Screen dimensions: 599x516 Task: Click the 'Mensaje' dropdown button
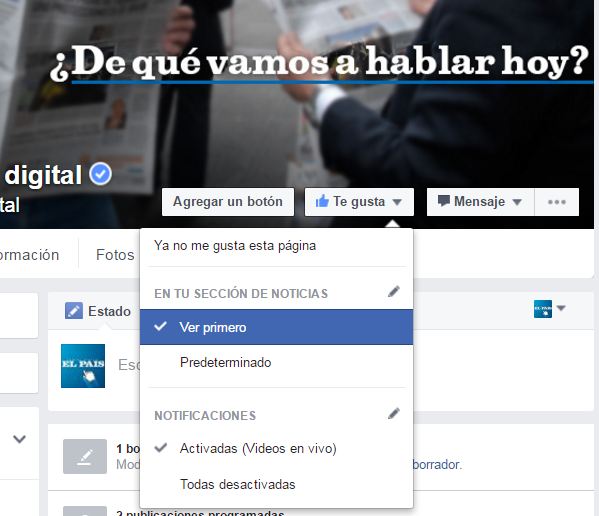[x=480, y=202]
